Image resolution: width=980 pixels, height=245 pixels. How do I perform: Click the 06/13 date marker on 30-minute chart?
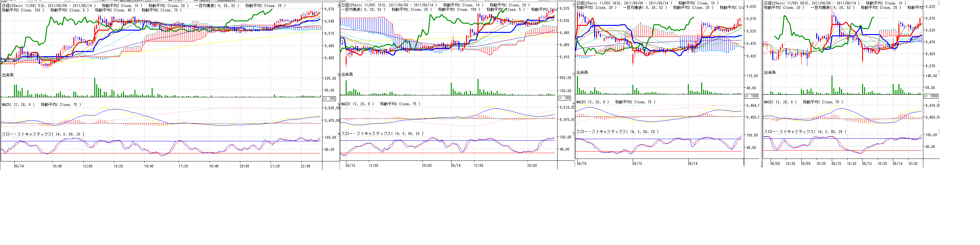click(x=637, y=163)
